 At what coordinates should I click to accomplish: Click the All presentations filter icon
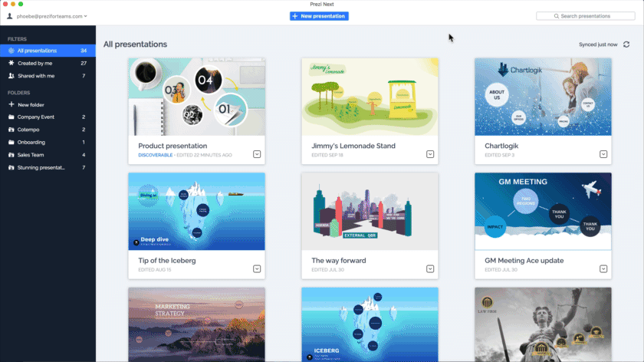pyautogui.click(x=11, y=51)
